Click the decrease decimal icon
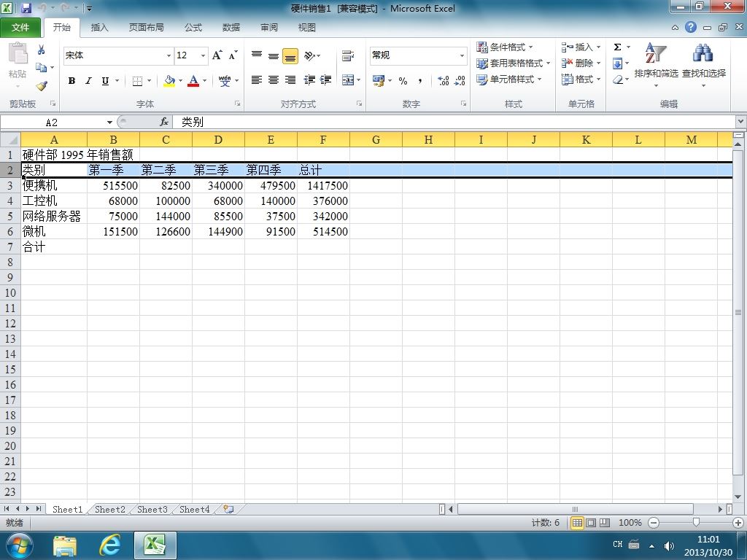Screen dimensions: 747x560 [460, 80]
